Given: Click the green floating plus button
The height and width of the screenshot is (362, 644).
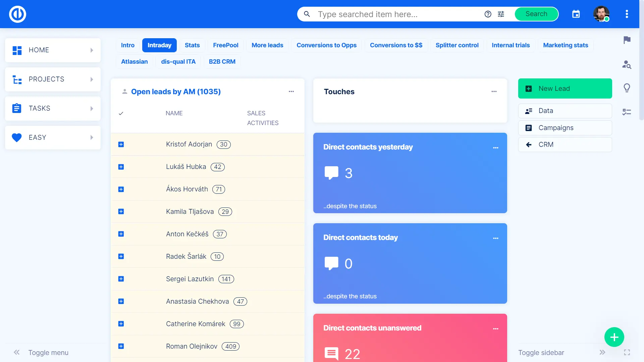Looking at the screenshot, I should click(x=614, y=337).
